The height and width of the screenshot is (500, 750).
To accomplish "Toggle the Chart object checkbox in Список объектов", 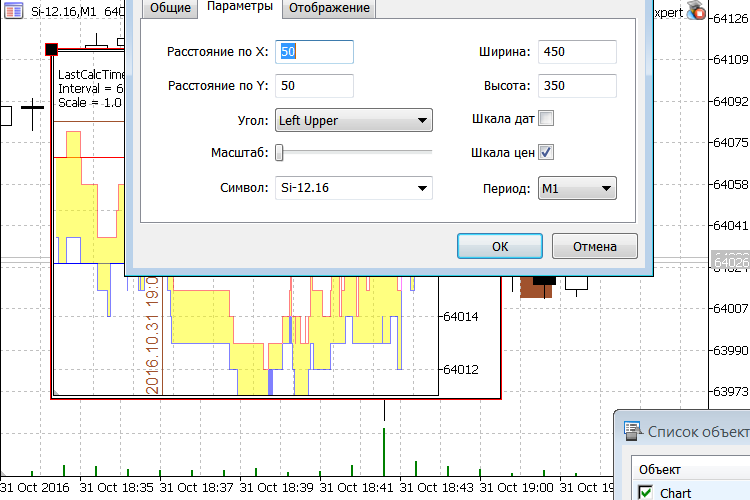I will pyautogui.click(x=645, y=492).
